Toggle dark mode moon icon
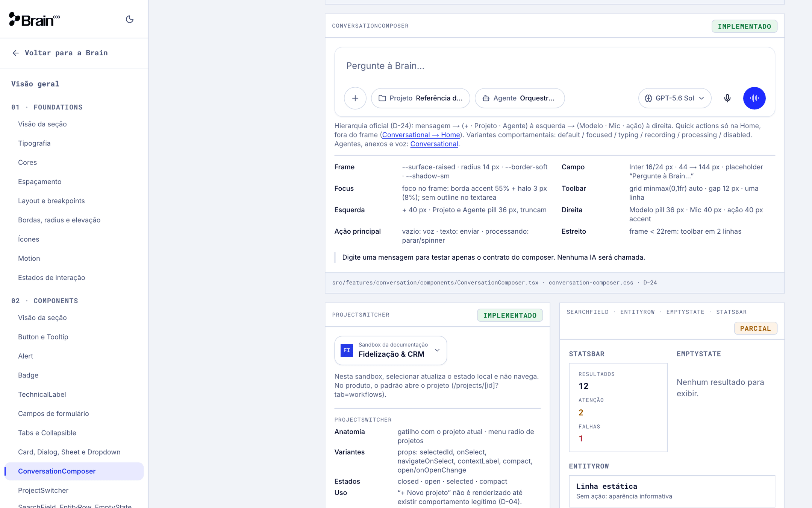812x508 pixels. coord(130,19)
